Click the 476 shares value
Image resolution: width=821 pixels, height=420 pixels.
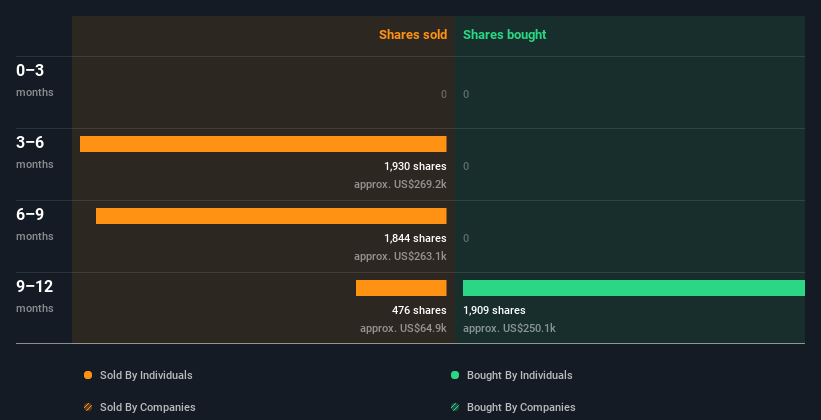point(419,310)
